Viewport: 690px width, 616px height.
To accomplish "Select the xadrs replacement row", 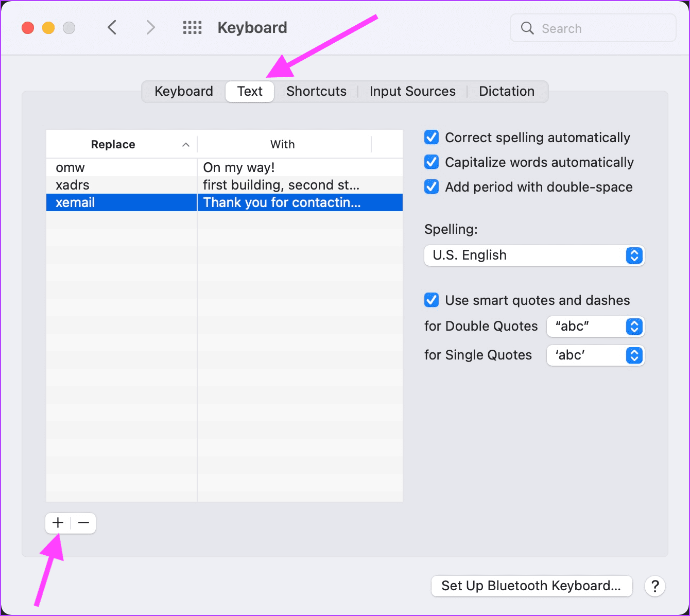I will tap(225, 185).
